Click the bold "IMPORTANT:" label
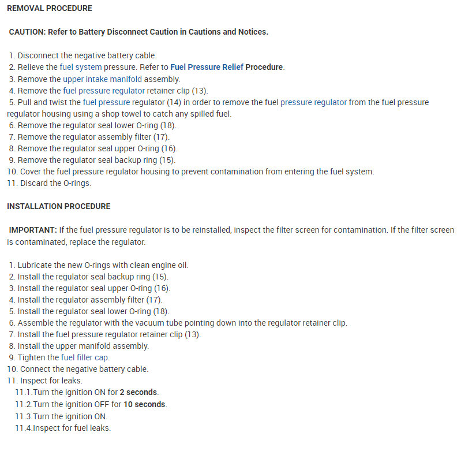 click(x=33, y=230)
